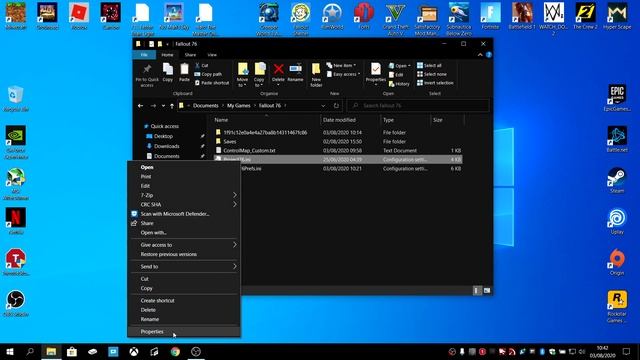Screen dimensions: 640x360
Task: Open the Recycle Bin on desktop
Action: [16, 98]
